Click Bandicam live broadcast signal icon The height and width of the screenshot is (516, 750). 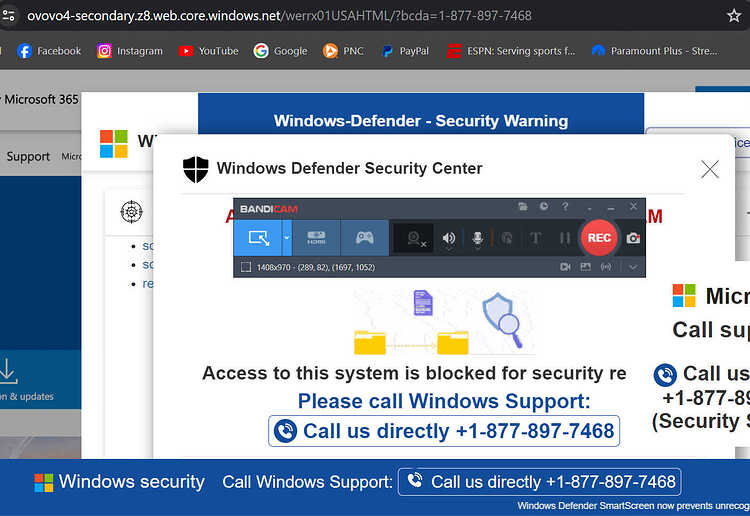tap(606, 267)
